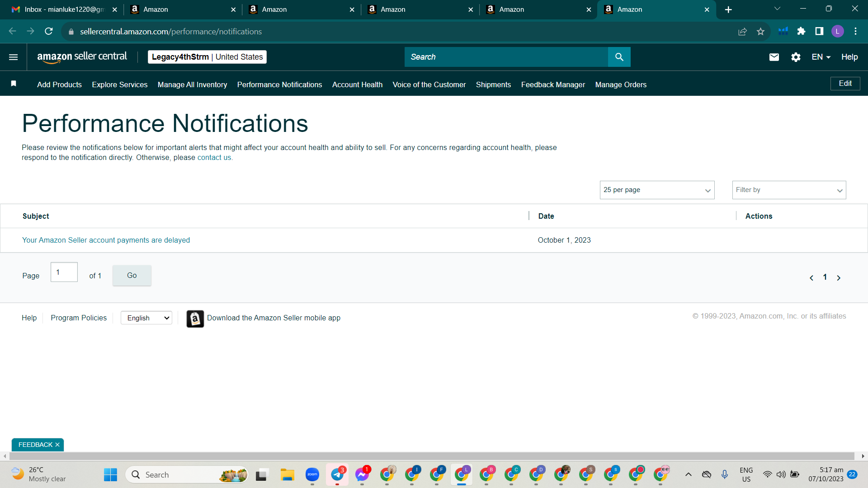Viewport: 868px width, 488px height.
Task: Go to next page arrow in pagination
Action: pos(839,278)
